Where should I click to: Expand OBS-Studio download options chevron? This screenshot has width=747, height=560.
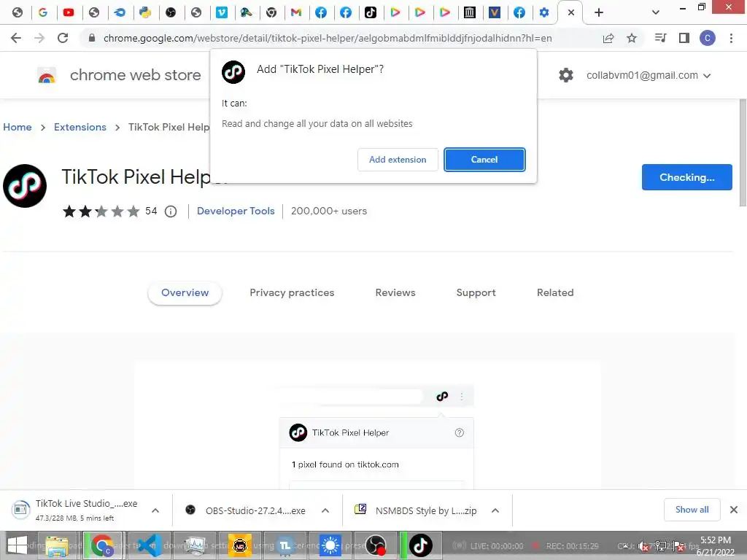(x=325, y=510)
